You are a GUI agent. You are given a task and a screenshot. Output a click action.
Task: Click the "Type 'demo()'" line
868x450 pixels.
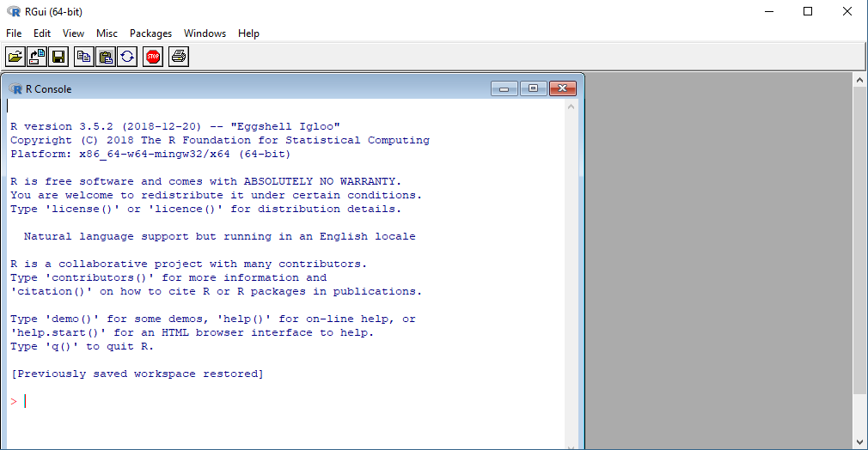(x=212, y=319)
